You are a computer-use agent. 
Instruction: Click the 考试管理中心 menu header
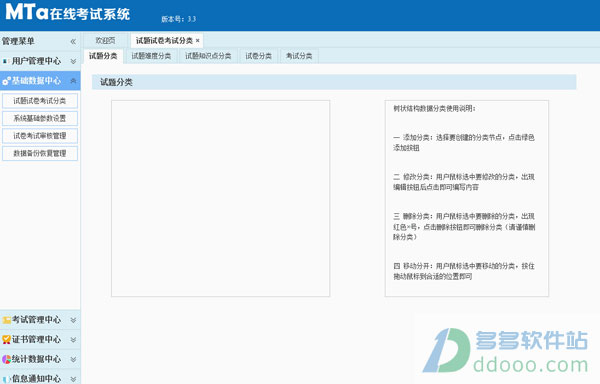point(40,320)
